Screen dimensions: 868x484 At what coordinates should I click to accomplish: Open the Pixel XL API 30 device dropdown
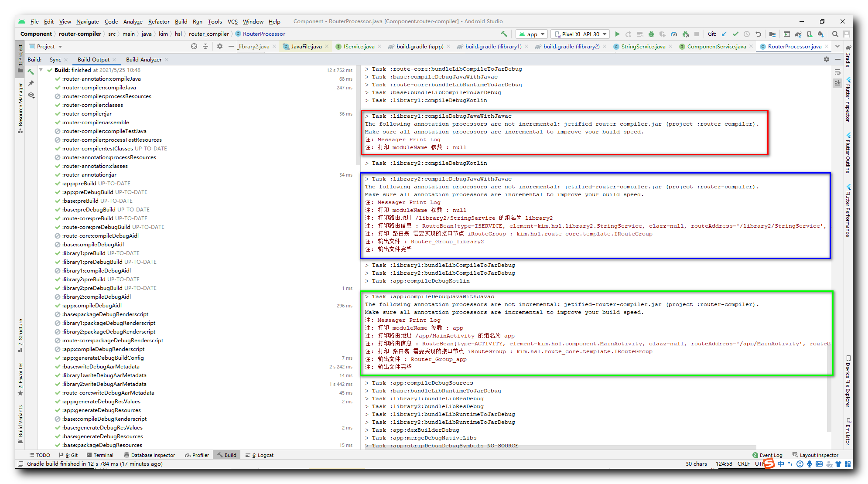coord(580,34)
